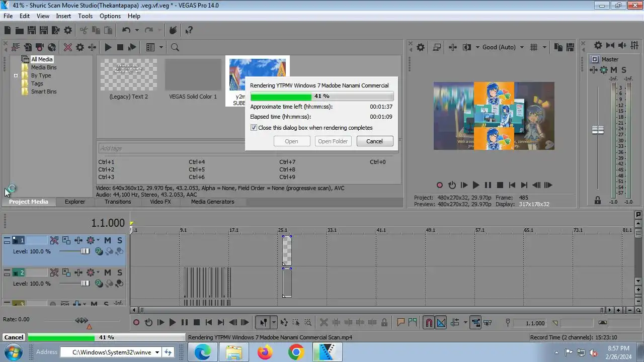This screenshot has height=362, width=644.
Task: Open Video Preview project properties gear
Action: pyautogui.click(x=421, y=47)
